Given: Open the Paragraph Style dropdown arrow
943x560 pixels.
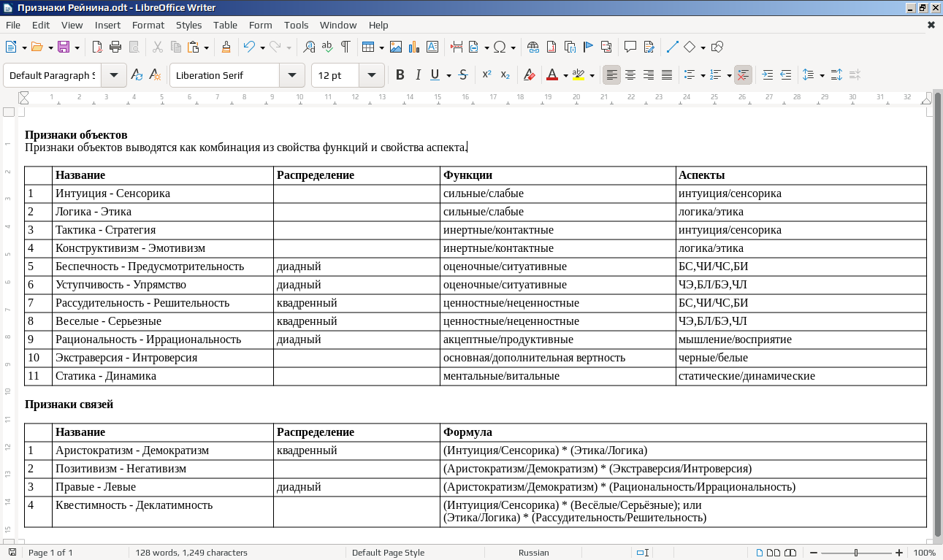Looking at the screenshot, I should [114, 75].
